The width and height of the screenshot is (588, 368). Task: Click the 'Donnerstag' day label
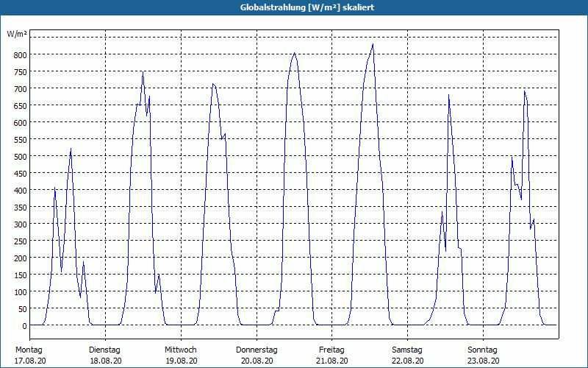tap(257, 350)
